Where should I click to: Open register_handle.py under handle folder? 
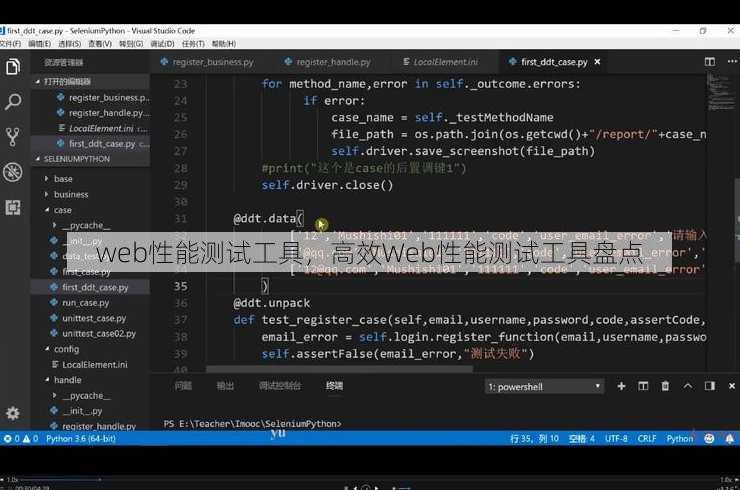tap(99, 426)
